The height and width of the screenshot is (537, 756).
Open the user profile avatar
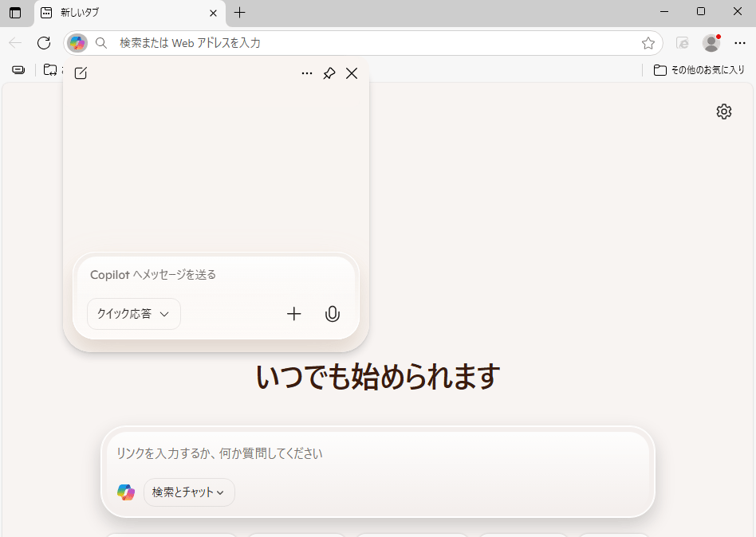click(711, 43)
